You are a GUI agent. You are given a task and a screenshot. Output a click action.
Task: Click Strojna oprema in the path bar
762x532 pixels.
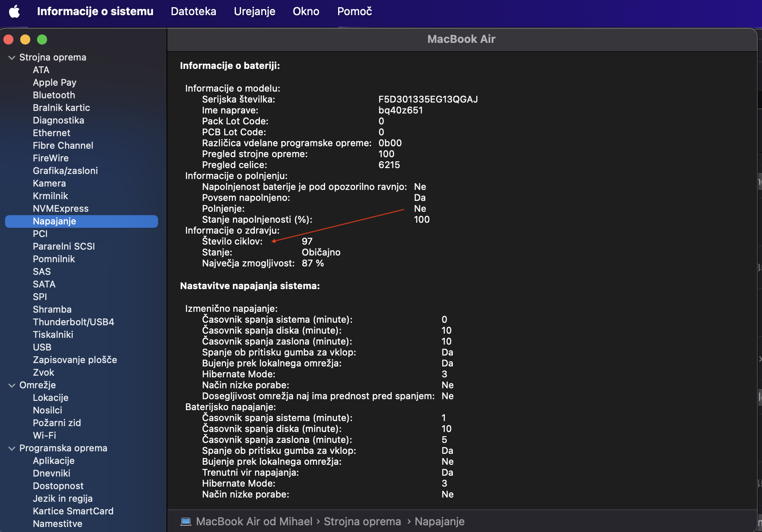tap(362, 521)
